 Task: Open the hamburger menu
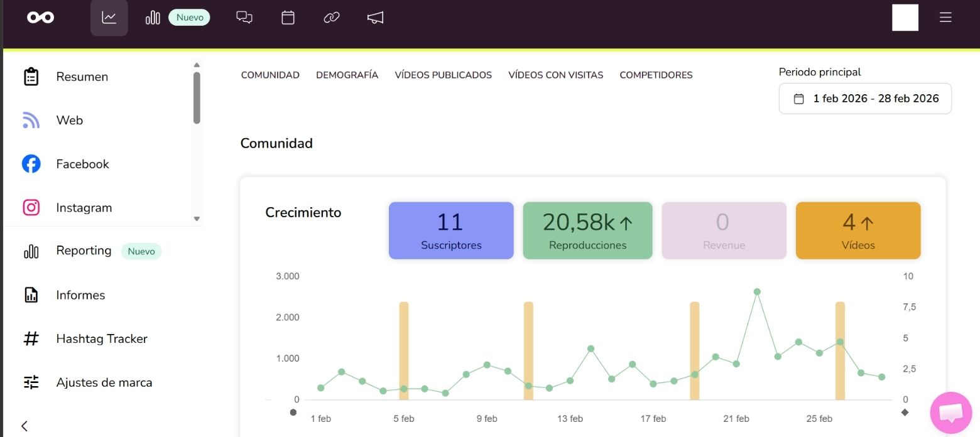[945, 18]
